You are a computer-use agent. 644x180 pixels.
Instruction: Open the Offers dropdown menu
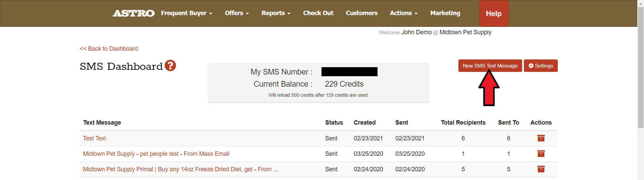pyautogui.click(x=237, y=13)
